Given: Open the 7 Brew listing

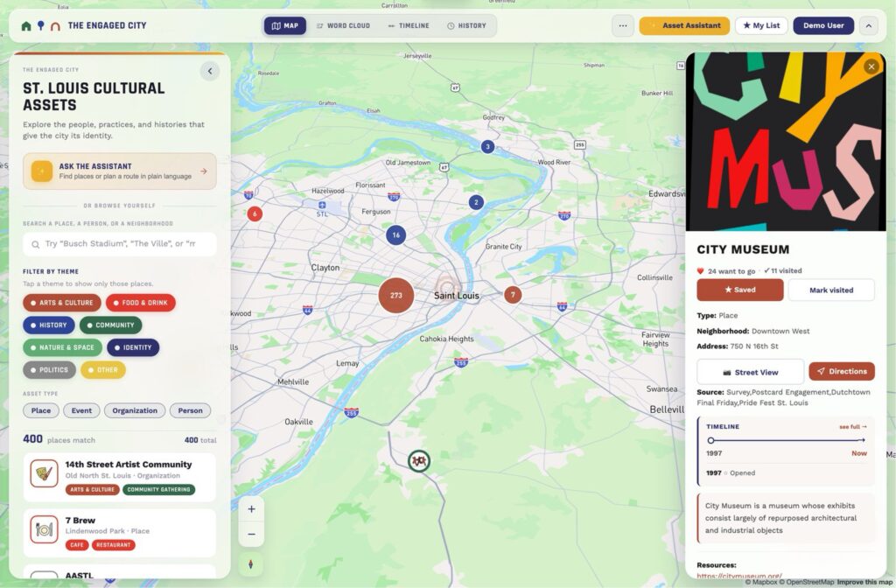Looking at the screenshot, I should coord(119,533).
